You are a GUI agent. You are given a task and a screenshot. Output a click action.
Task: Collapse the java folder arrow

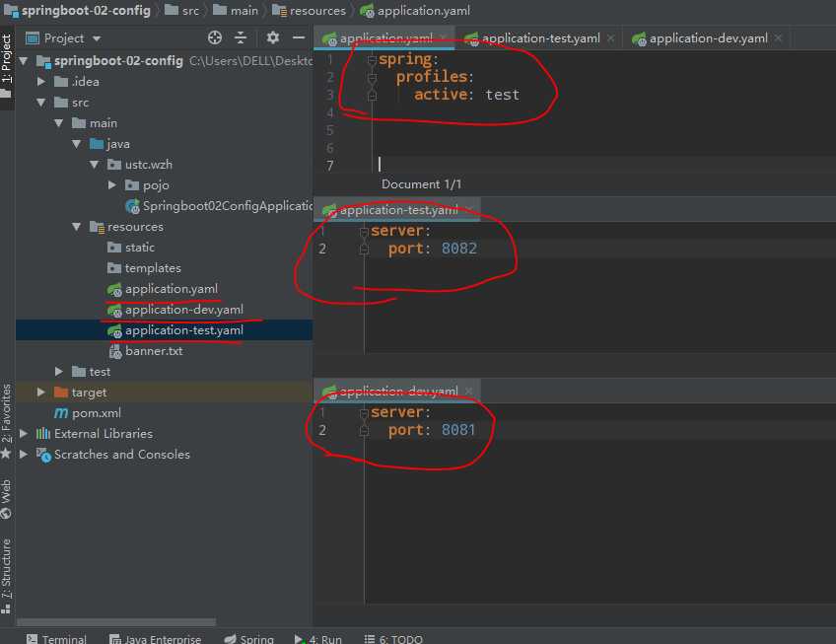(77, 144)
